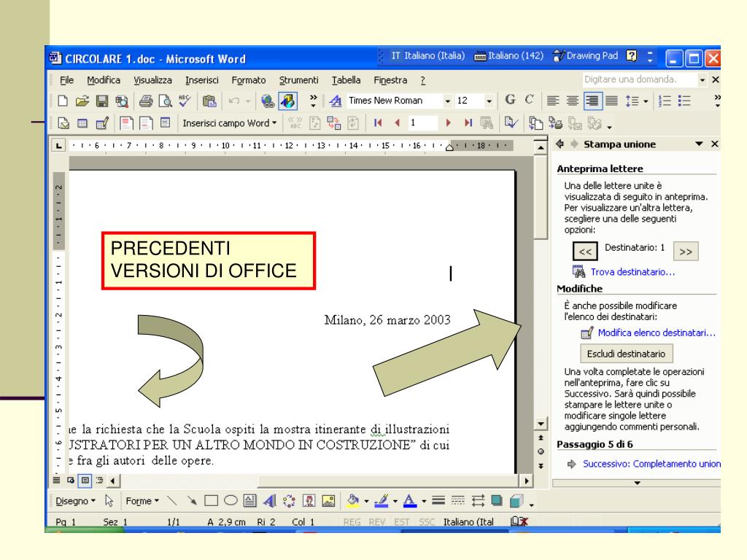Open the Tabella menu

coord(346,80)
